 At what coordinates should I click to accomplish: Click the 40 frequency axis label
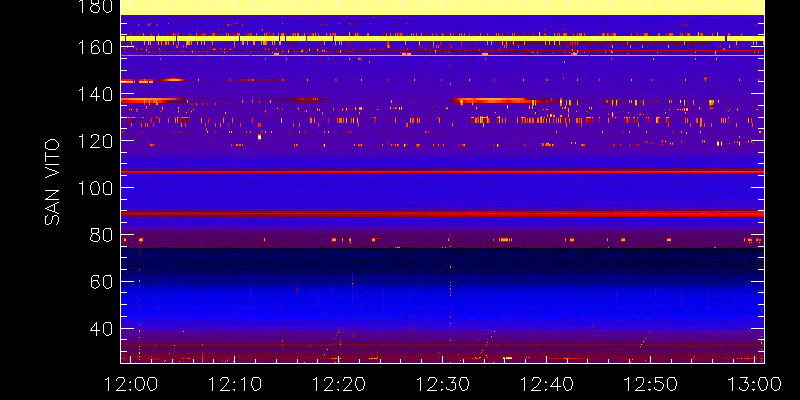tap(101, 329)
